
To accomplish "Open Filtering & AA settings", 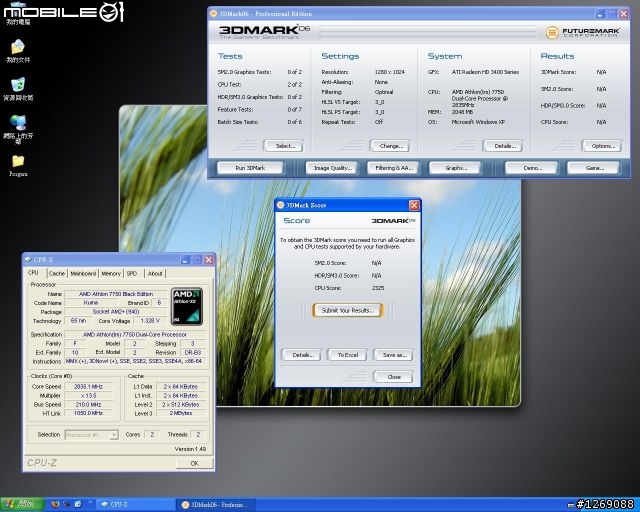I will pyautogui.click(x=393, y=168).
